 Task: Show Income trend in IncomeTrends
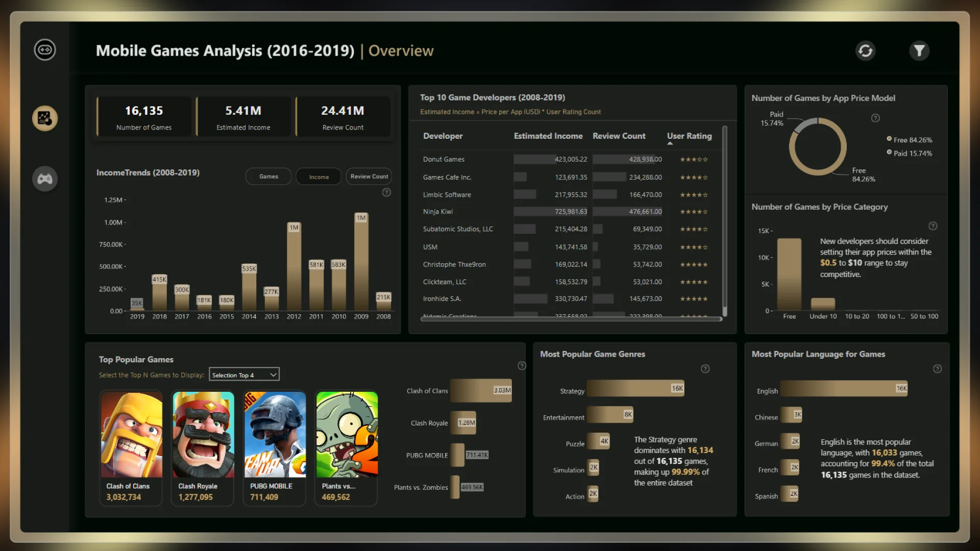coord(318,177)
